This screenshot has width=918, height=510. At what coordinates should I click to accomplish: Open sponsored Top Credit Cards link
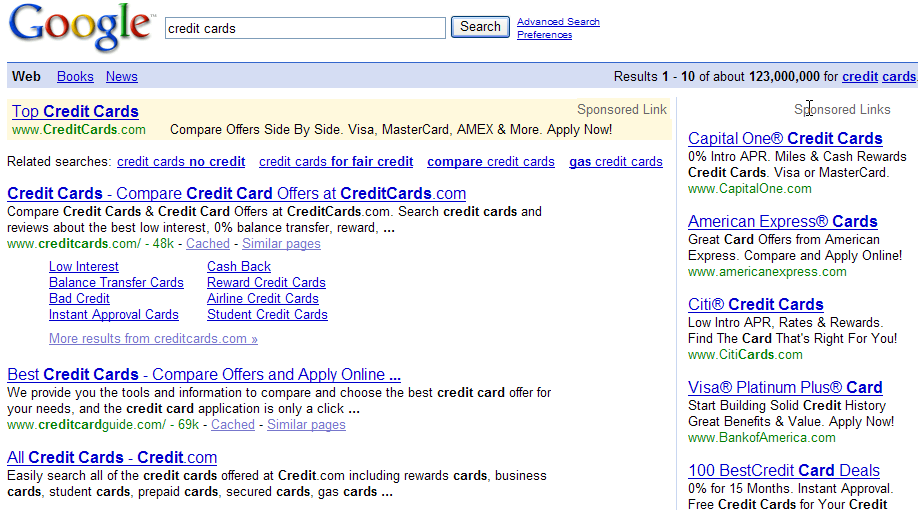click(x=75, y=111)
